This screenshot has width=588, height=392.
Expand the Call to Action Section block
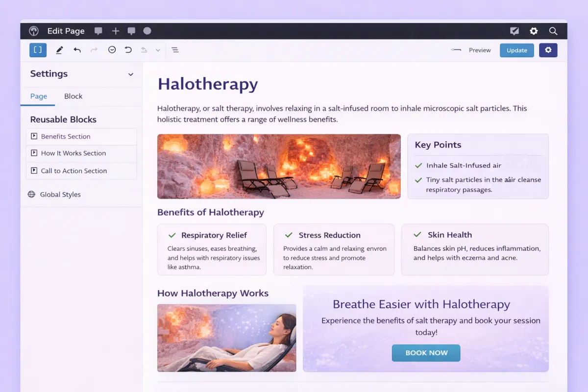click(x=34, y=171)
